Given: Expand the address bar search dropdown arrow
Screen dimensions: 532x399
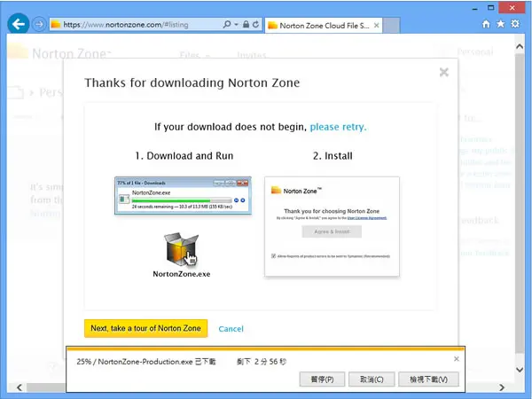Looking at the screenshot, I should [236, 25].
